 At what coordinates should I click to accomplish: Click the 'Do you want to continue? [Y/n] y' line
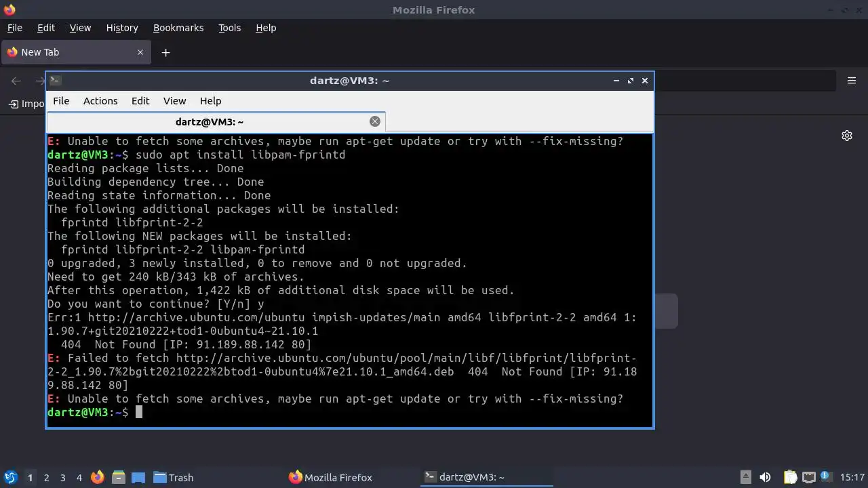coord(156,304)
